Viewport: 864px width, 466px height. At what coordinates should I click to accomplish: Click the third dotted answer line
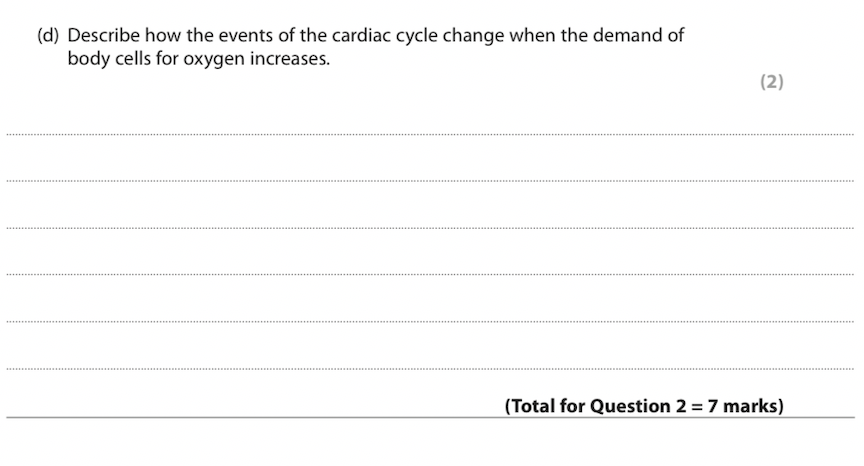(x=430, y=228)
